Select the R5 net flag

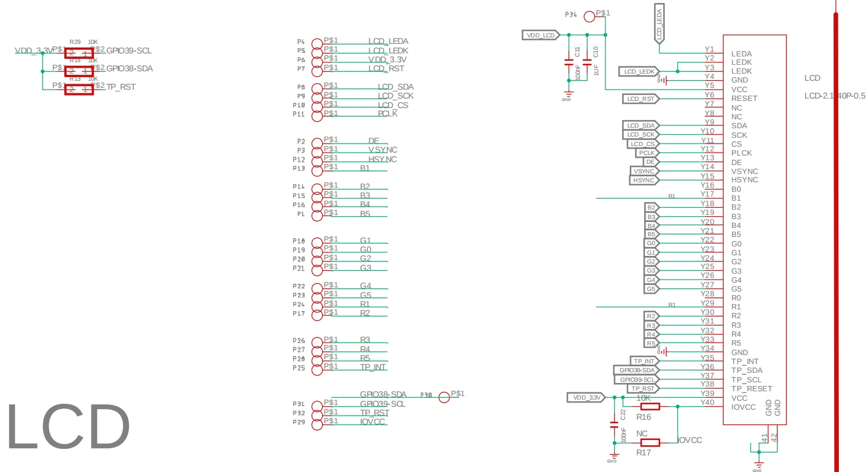(x=652, y=344)
